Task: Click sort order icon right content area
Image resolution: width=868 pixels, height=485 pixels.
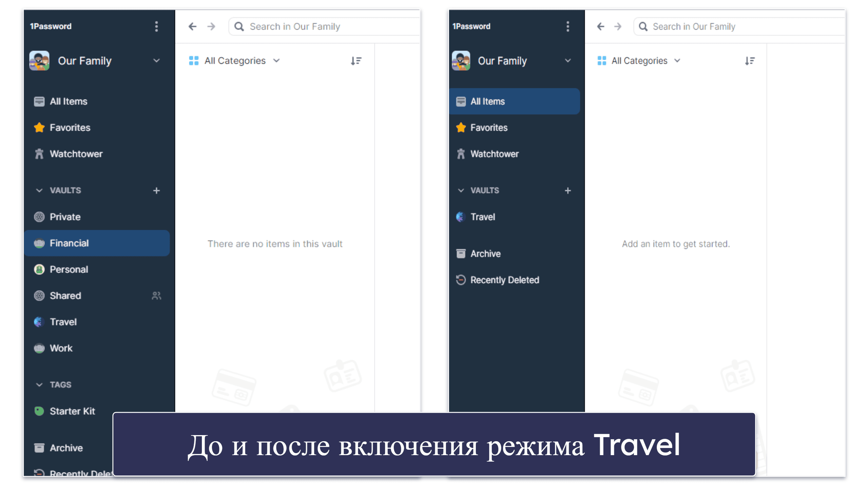Action: click(749, 61)
